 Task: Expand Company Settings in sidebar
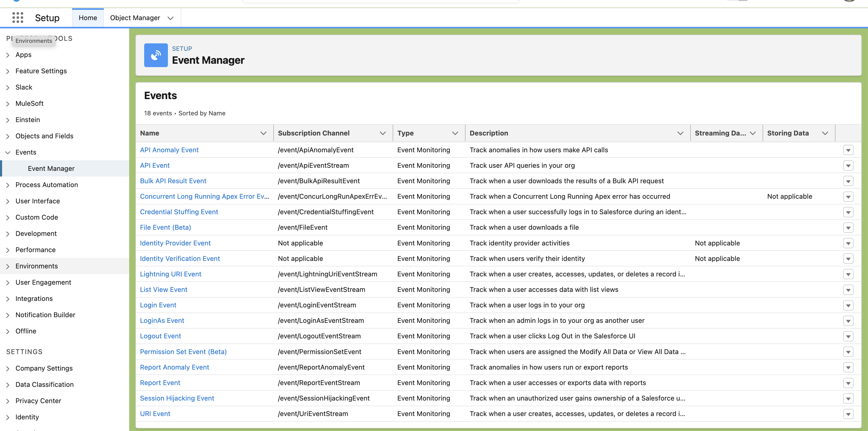click(x=7, y=369)
